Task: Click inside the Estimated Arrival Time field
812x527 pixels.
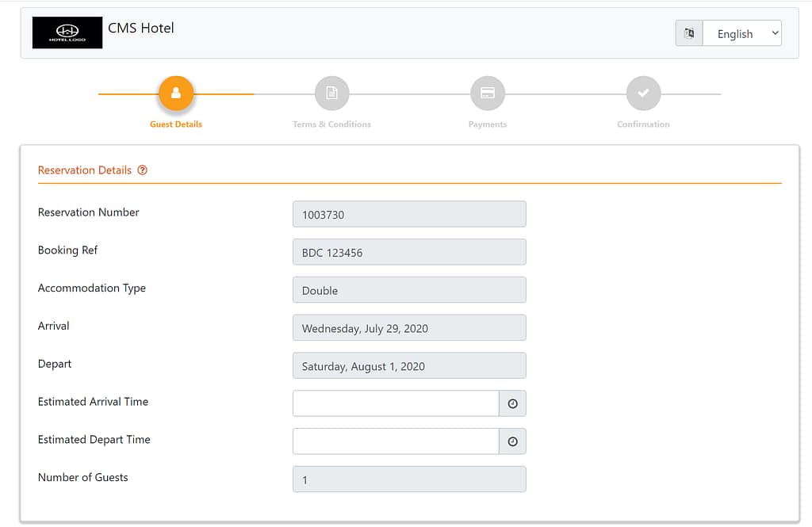Action: coord(396,403)
